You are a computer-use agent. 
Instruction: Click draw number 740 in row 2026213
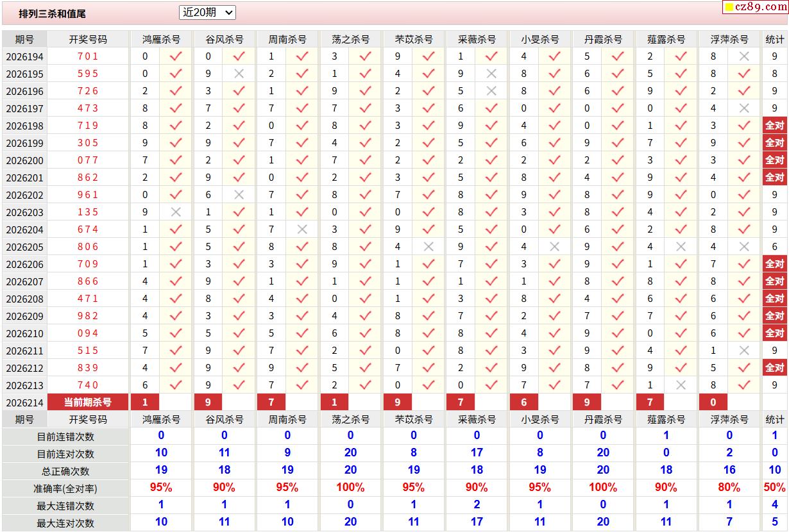pos(88,385)
